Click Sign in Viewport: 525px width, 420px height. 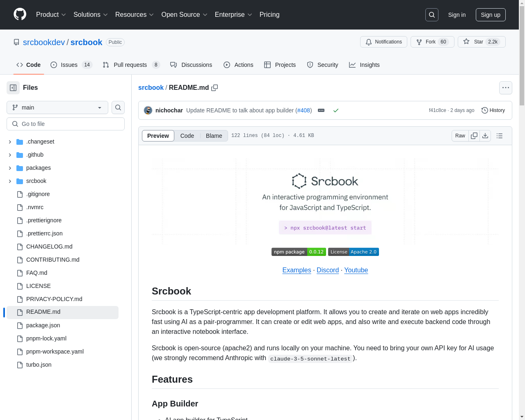(x=457, y=15)
